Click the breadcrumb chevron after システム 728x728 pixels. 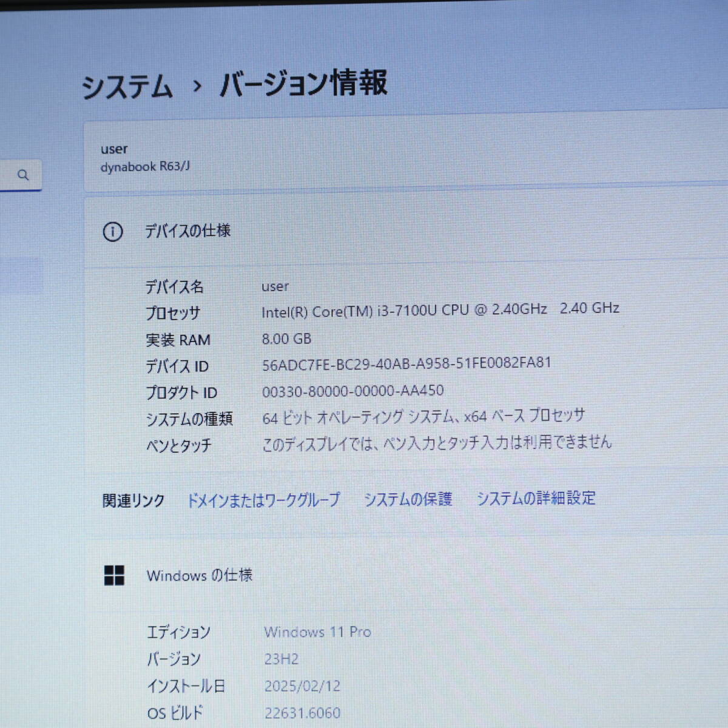(x=197, y=86)
